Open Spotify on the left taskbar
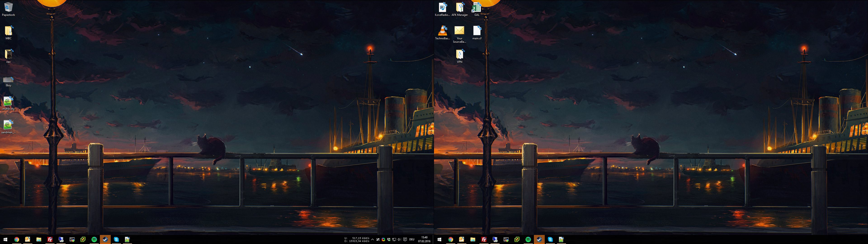The height and width of the screenshot is (244, 868). click(x=94, y=239)
